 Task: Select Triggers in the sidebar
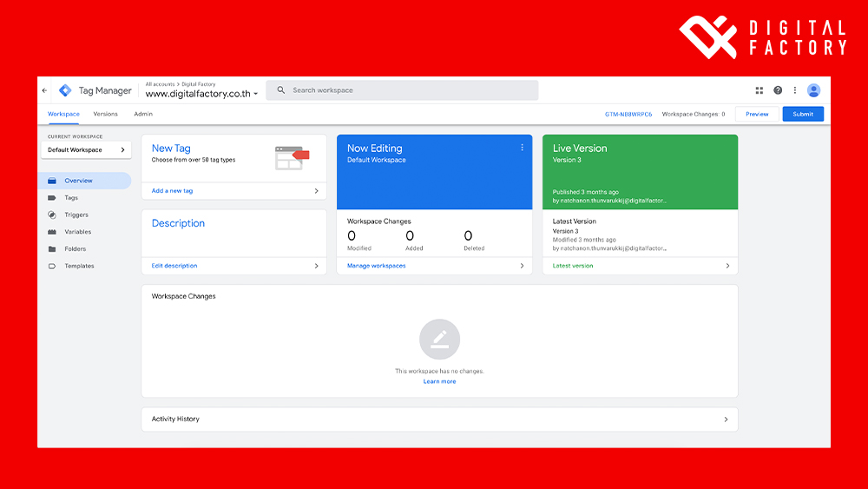click(x=76, y=215)
